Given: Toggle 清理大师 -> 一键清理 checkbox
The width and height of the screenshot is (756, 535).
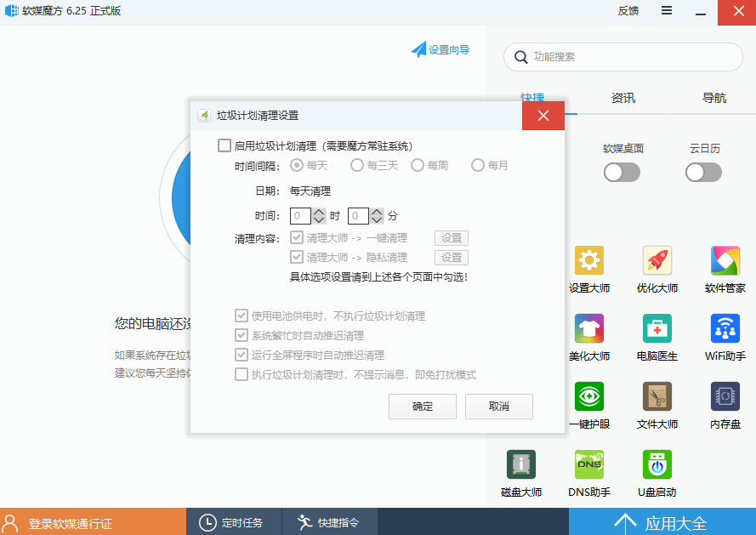Looking at the screenshot, I should point(297,237).
